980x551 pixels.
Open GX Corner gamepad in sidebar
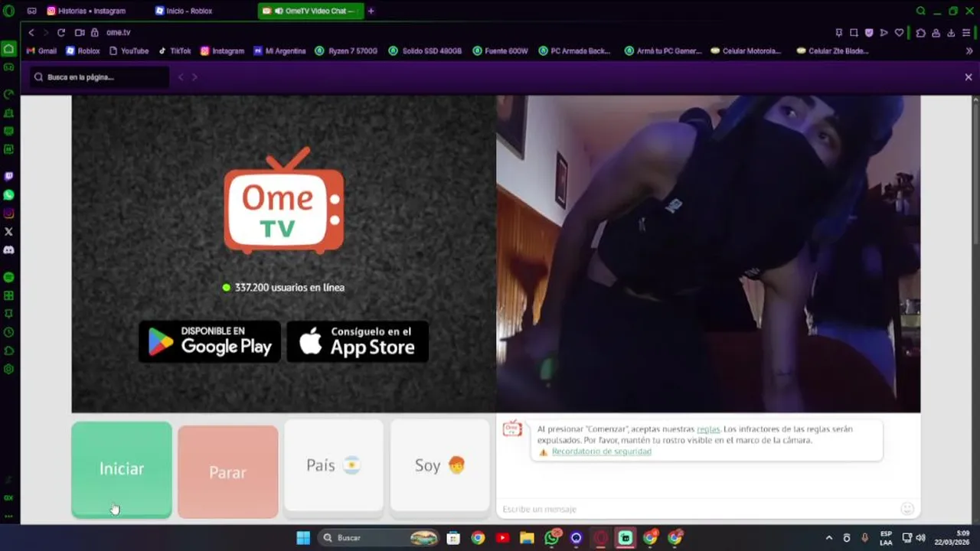(9, 67)
